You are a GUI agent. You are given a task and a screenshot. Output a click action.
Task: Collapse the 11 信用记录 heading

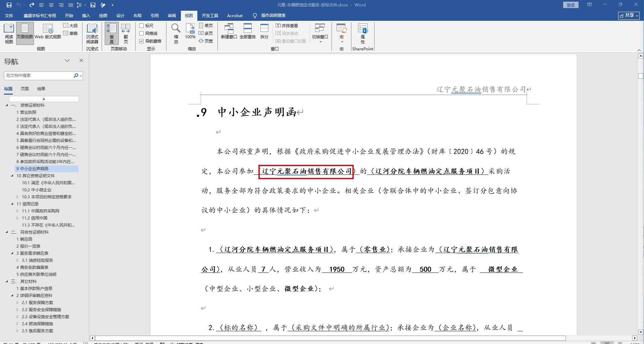pos(12,204)
